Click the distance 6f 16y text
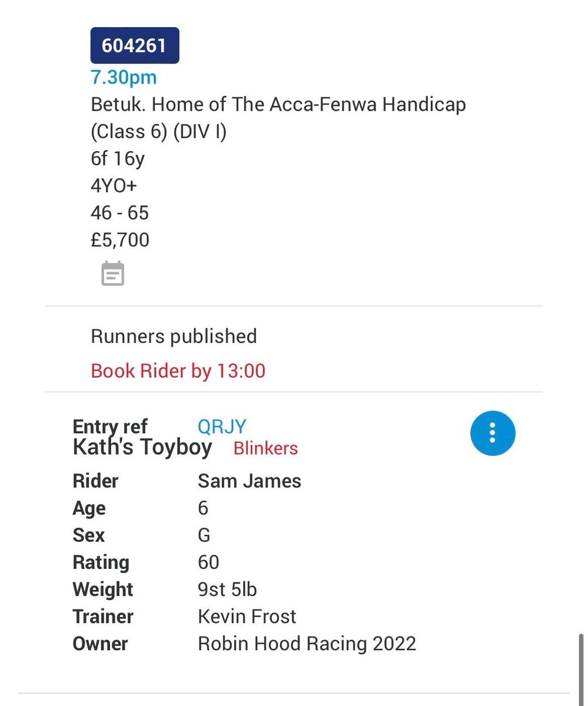588x706 pixels. [118, 159]
